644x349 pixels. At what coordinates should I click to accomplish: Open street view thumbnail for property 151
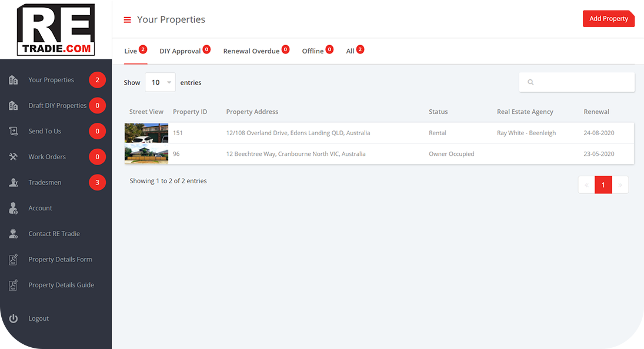pos(146,133)
